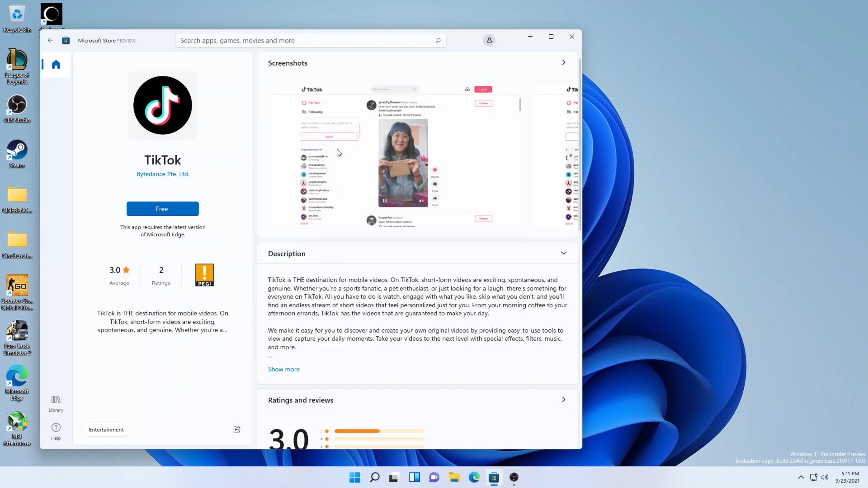Select League of Legends desktop shortcut
This screenshot has width=868, height=488.
(17, 66)
